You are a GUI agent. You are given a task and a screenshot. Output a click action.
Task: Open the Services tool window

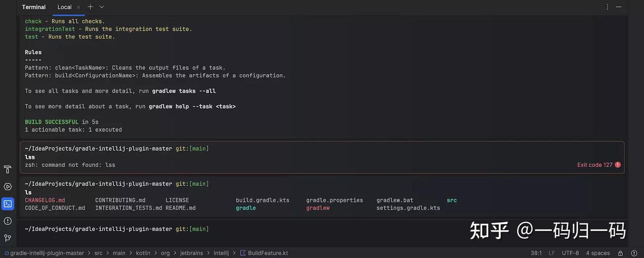7,185
